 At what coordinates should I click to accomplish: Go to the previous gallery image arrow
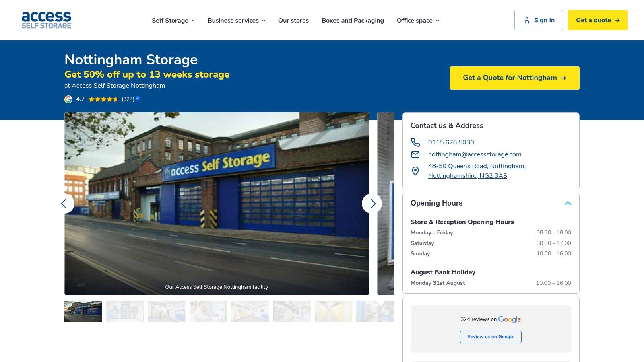(64, 204)
